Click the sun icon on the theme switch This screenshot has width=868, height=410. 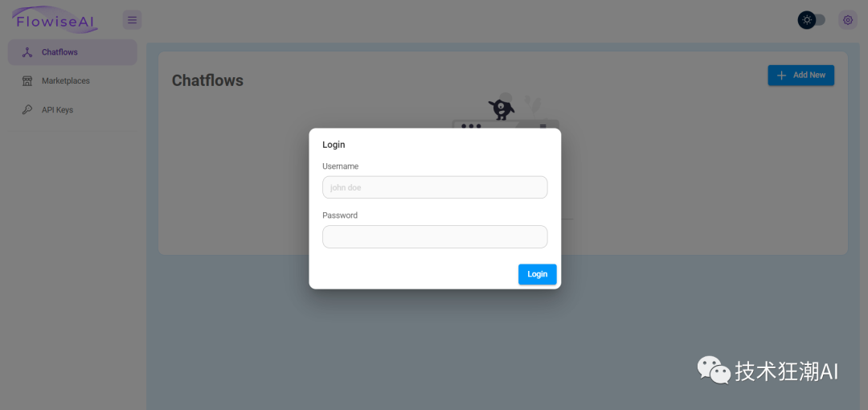coord(807,20)
